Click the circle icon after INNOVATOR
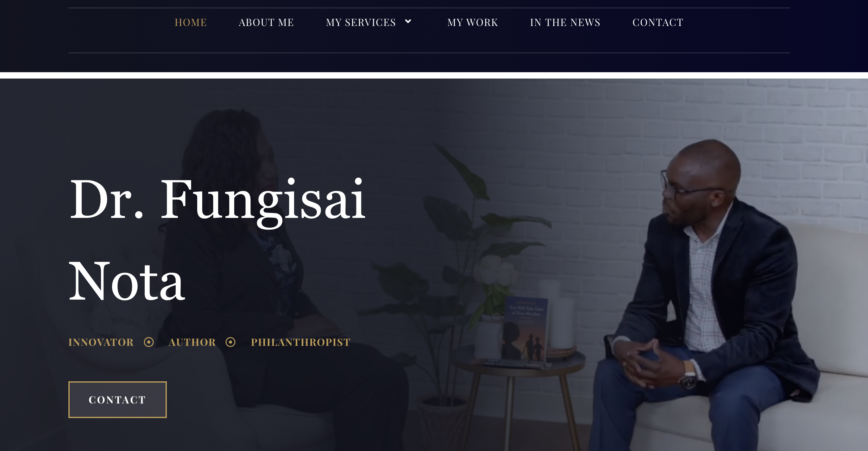The image size is (868, 451). [149, 342]
